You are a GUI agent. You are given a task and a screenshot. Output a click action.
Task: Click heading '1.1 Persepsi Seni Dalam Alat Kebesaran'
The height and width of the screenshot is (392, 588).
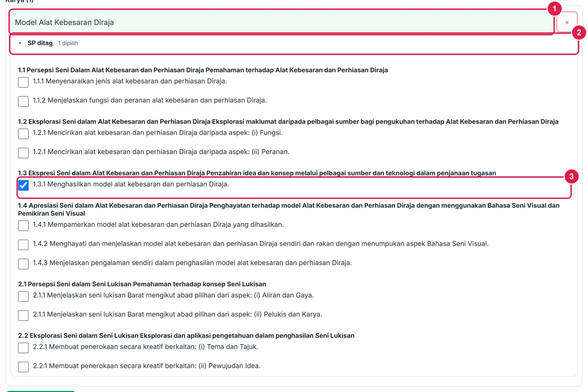203,70
